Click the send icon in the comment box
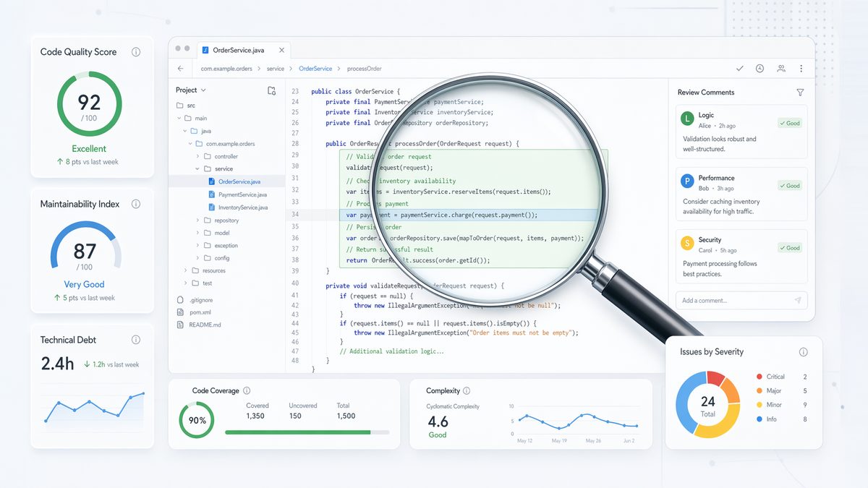 tap(797, 300)
